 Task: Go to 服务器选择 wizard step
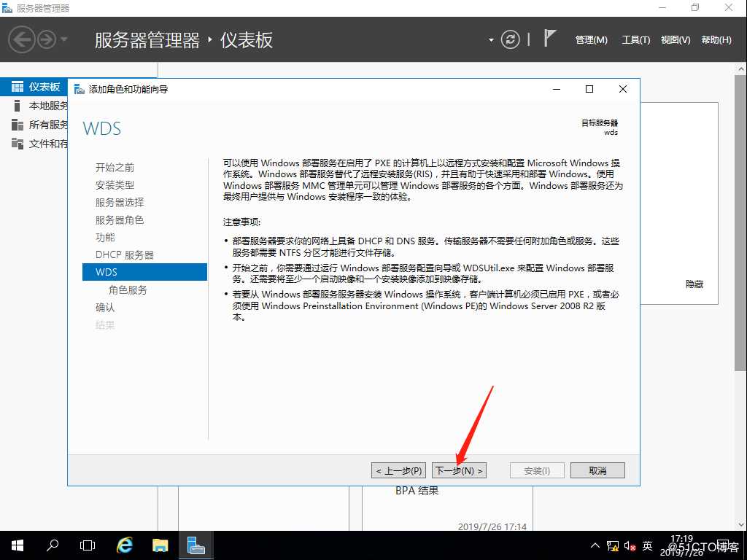tap(120, 203)
